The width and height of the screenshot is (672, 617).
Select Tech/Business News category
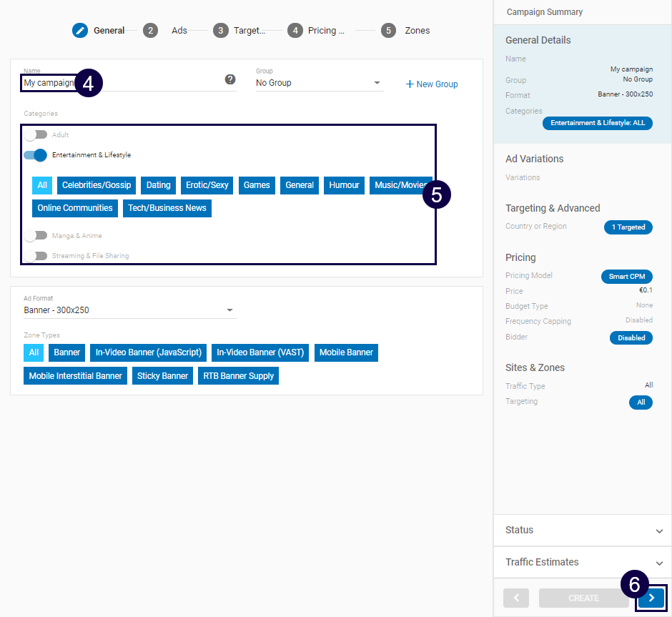click(x=167, y=208)
